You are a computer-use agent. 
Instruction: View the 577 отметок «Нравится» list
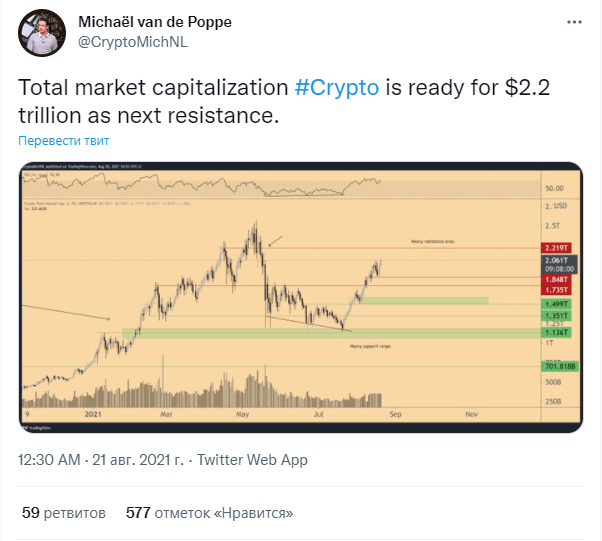click(210, 513)
